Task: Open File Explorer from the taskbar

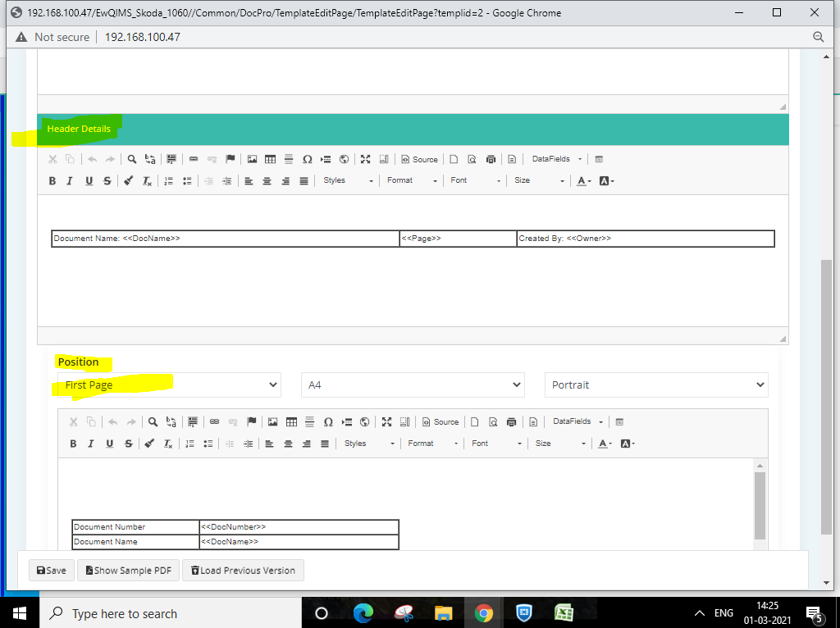Action: pos(444,613)
